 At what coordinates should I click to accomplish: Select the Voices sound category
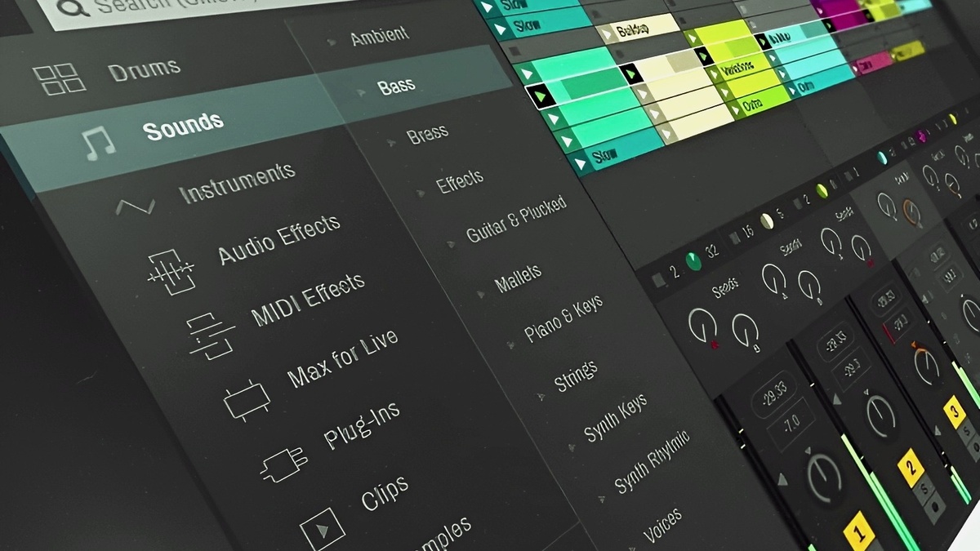click(x=663, y=527)
